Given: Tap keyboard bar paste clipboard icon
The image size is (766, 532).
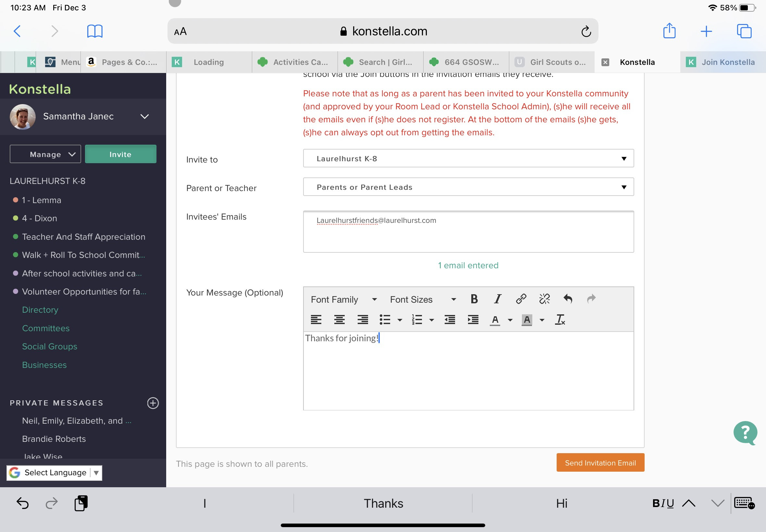Looking at the screenshot, I should [x=81, y=503].
